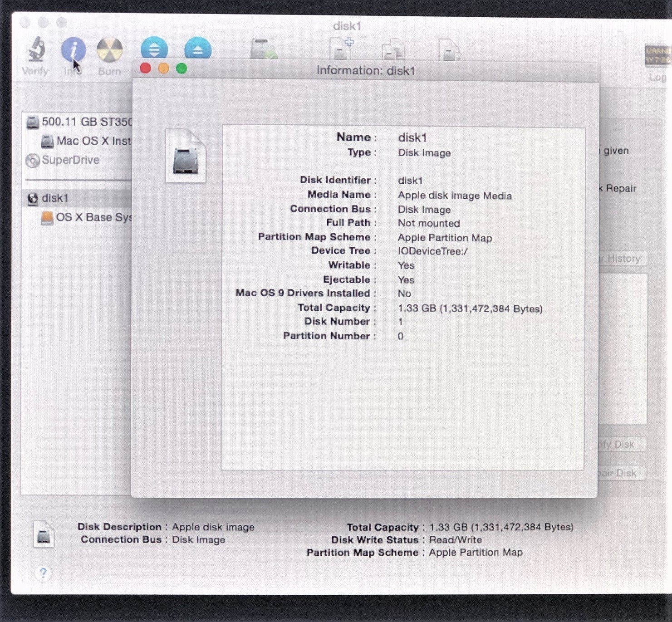The width and height of the screenshot is (672, 622).
Task: Click the Verify Disk button behind Information window
Action: 622,444
